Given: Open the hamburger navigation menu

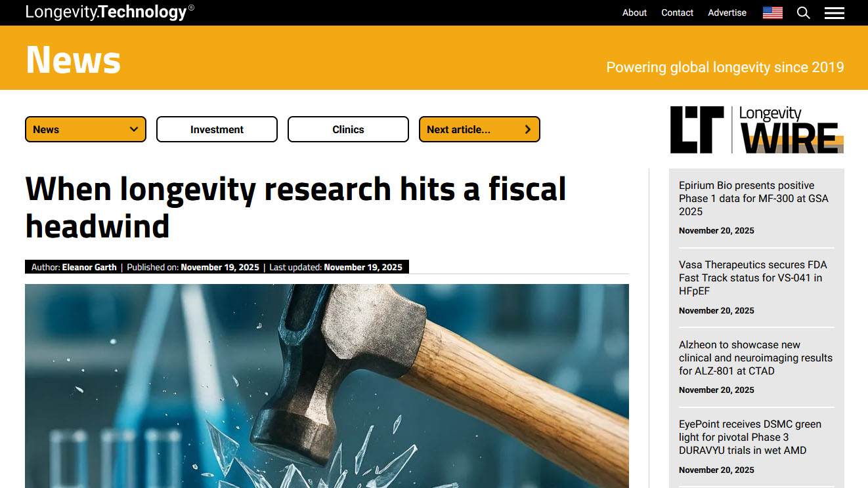Looking at the screenshot, I should click(x=834, y=12).
